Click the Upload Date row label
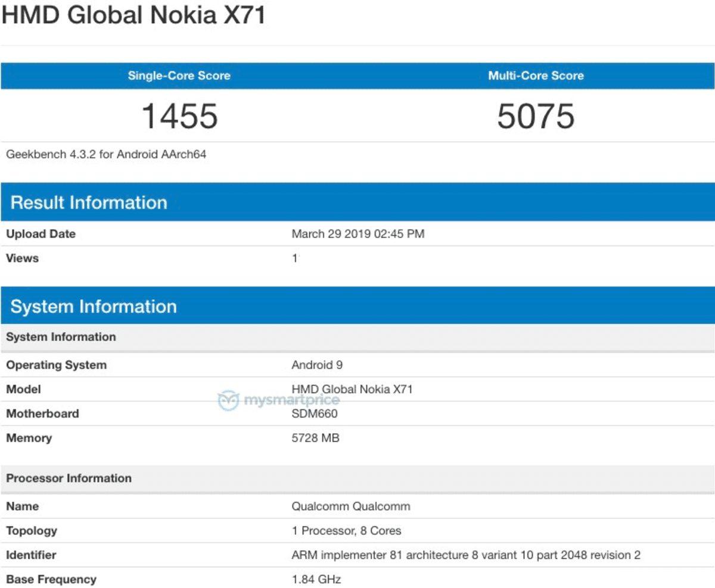This screenshot has height=588, width=715. click(x=40, y=234)
